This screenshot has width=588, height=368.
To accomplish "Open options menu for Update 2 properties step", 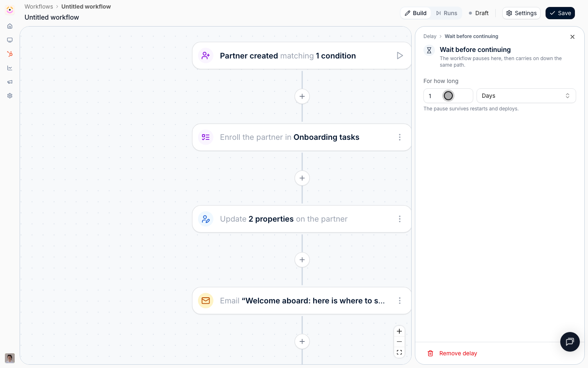I will pyautogui.click(x=400, y=219).
